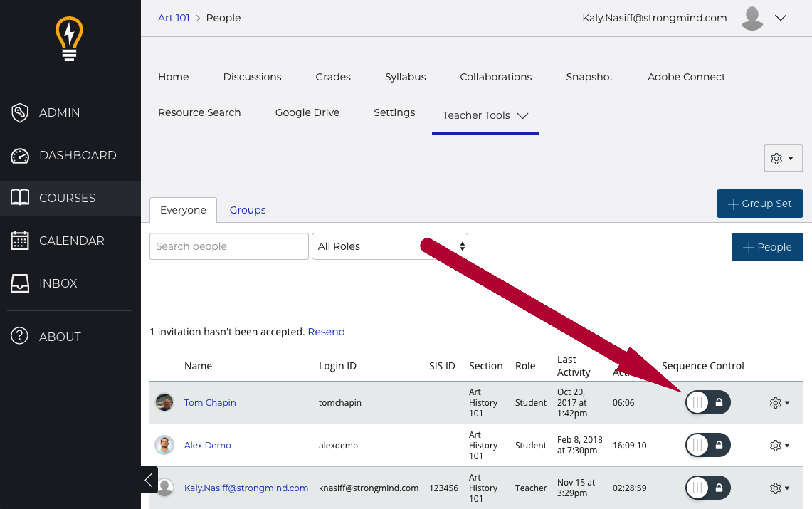The width and height of the screenshot is (812, 509).
Task: Open Calendar via the calendar icon
Action: (x=20, y=241)
